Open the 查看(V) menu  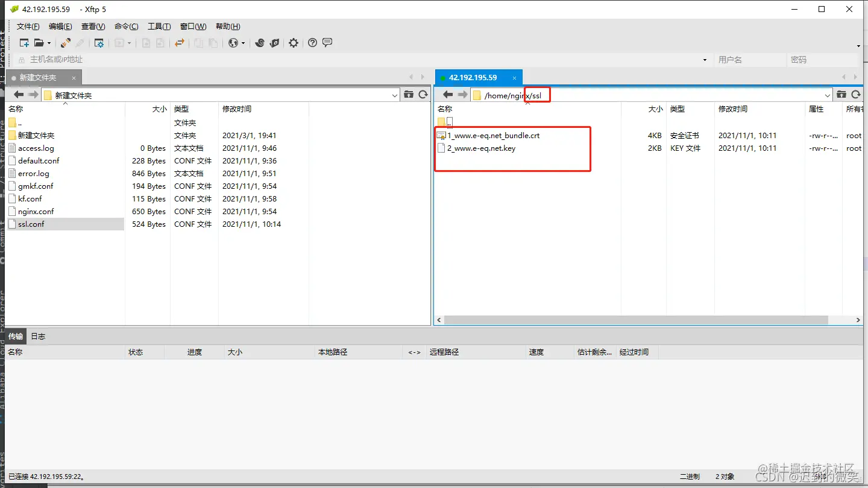tap(93, 27)
